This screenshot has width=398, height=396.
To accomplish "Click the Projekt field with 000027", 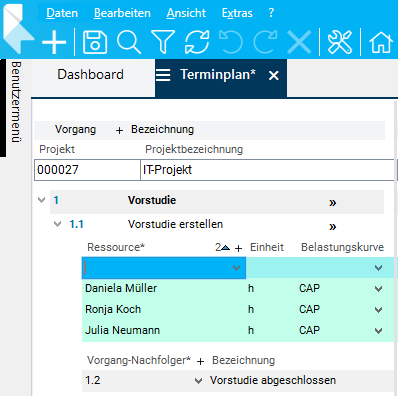I will pos(87,170).
